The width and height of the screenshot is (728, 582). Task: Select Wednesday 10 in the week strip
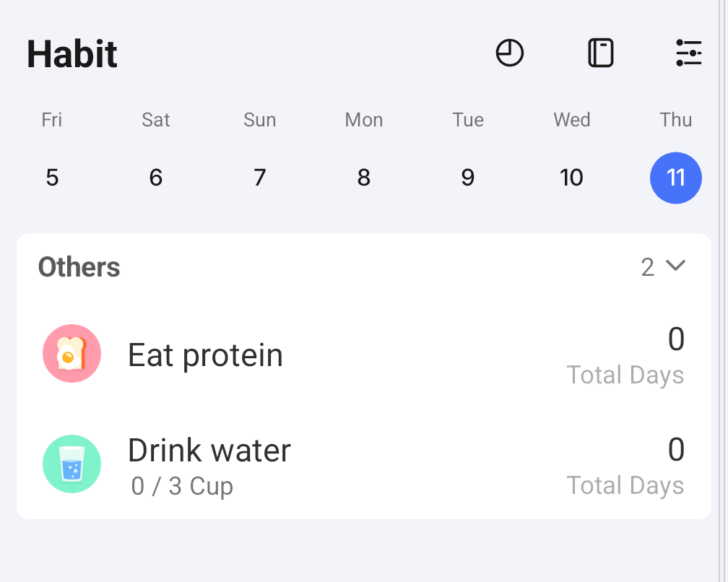tap(571, 178)
